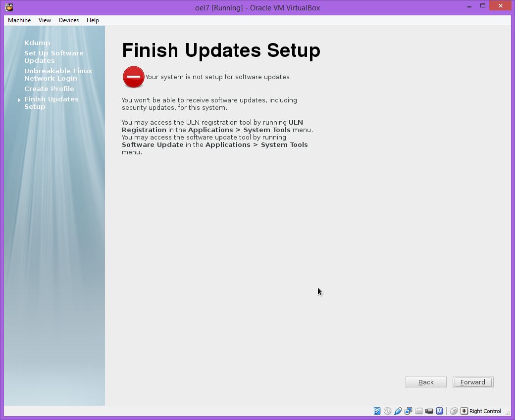Click the USB devices indicator icon
This screenshot has width=515, height=420.
click(398, 411)
